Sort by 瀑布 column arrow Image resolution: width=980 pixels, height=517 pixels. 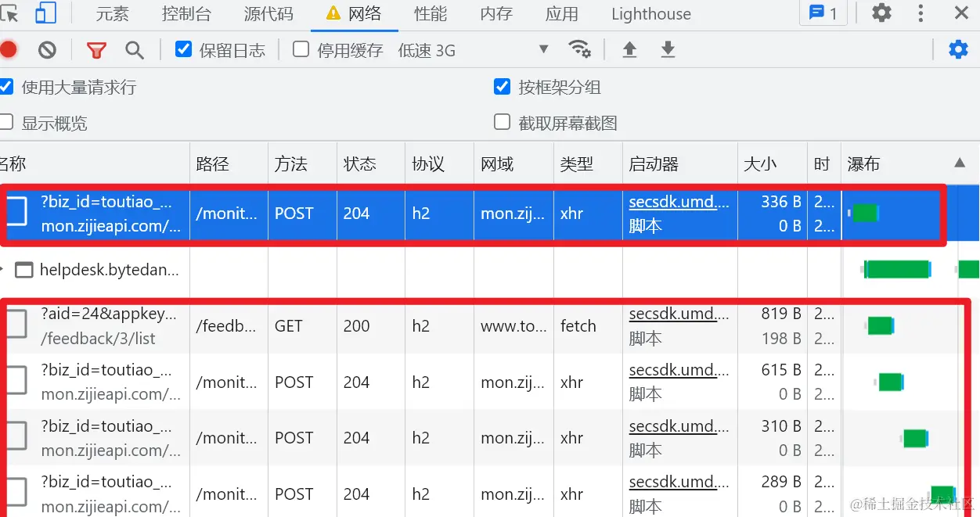tap(960, 163)
